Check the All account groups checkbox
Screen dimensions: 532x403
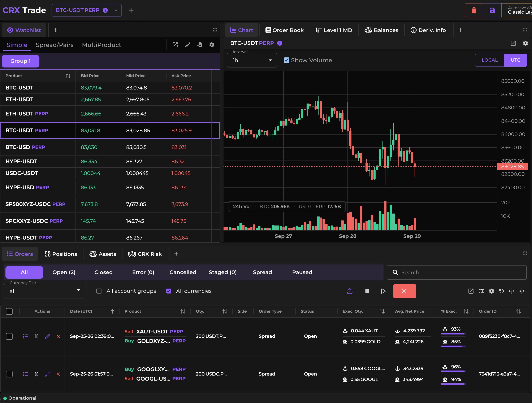[x=99, y=291]
